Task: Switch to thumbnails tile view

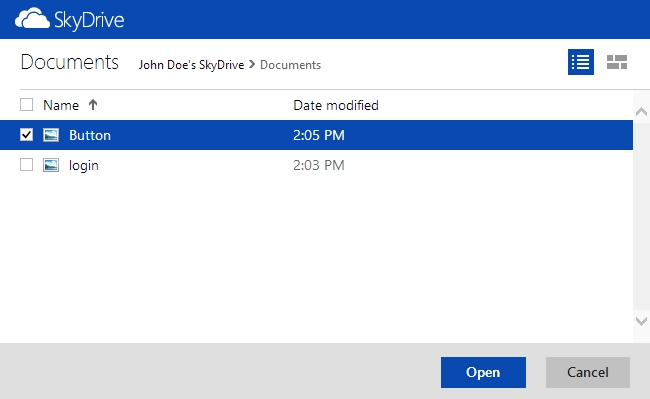Action: point(617,62)
